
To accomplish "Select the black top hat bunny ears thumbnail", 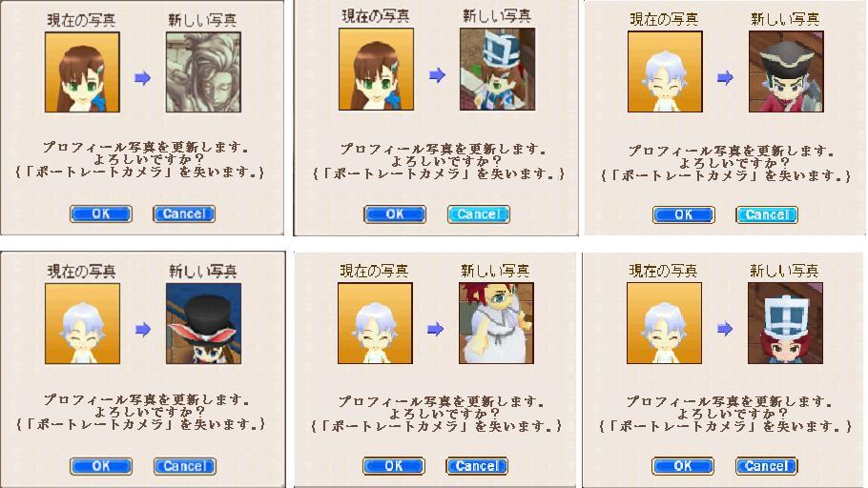I will (x=204, y=324).
